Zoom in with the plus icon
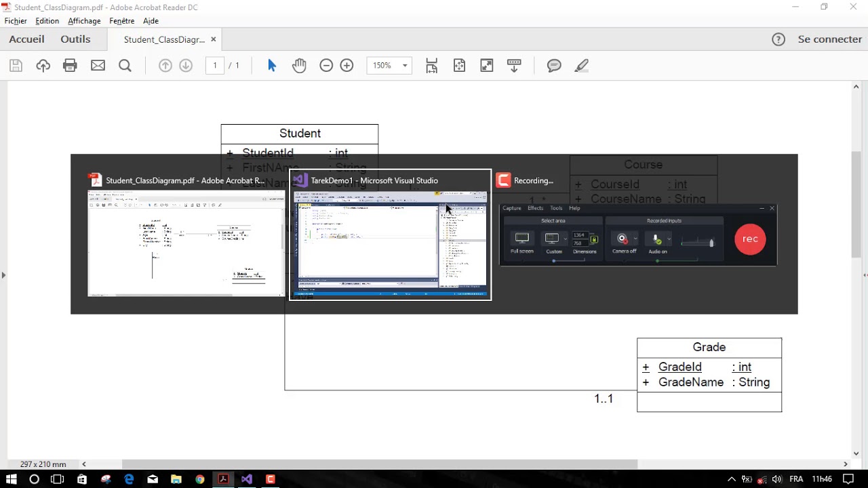 [347, 66]
